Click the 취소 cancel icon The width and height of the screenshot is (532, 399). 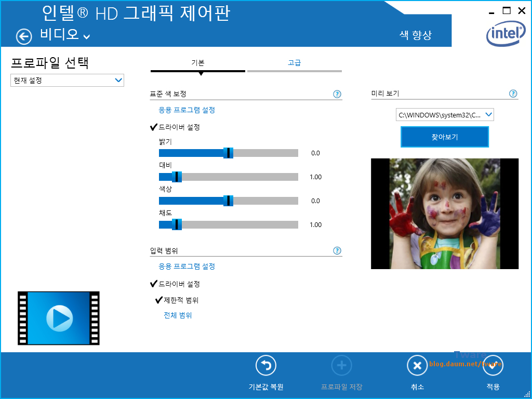pyautogui.click(x=417, y=365)
